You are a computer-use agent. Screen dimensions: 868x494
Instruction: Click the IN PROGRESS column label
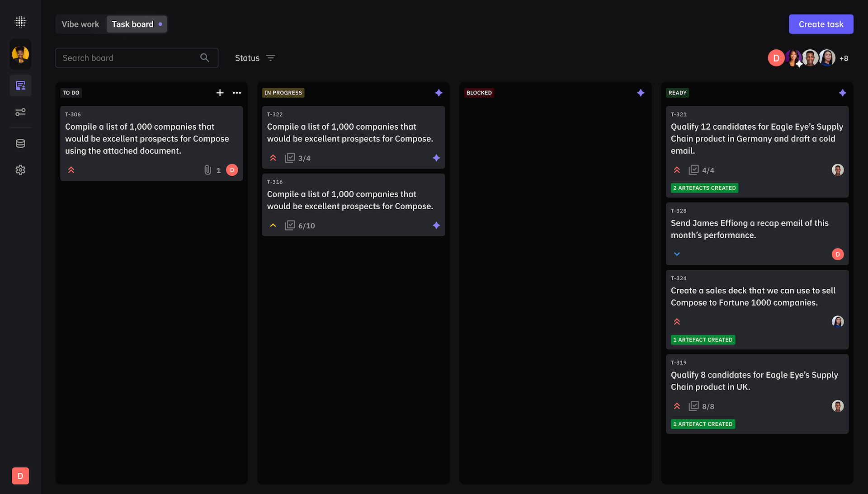(x=283, y=93)
